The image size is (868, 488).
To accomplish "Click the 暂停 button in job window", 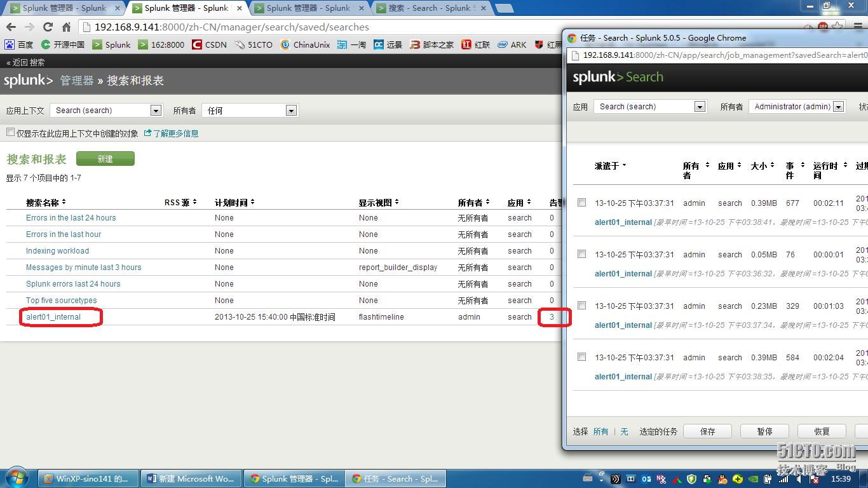I will [x=764, y=431].
